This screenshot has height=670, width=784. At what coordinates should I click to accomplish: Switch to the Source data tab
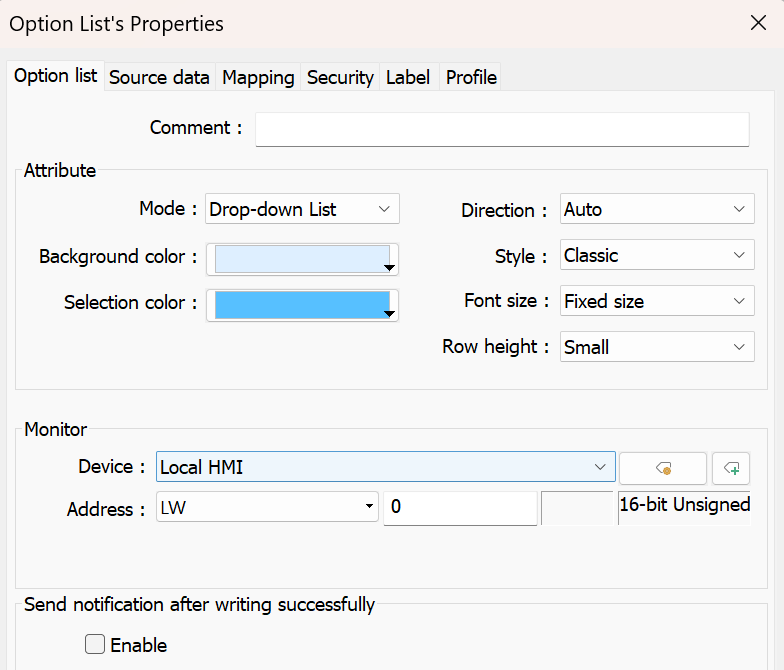coord(160,78)
